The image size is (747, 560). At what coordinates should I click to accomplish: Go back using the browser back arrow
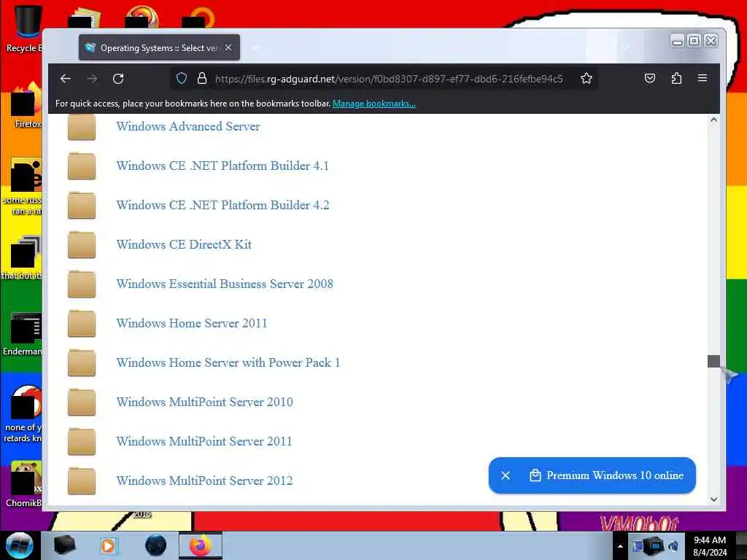click(66, 79)
